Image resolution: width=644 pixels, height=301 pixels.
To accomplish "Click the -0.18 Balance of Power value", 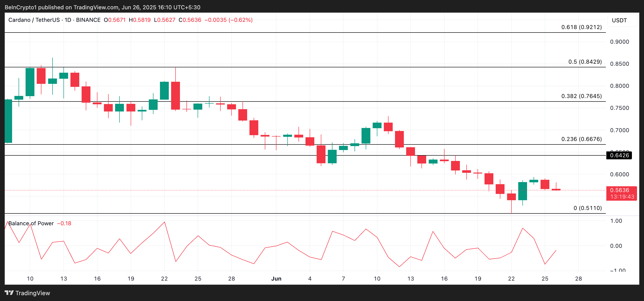I will 64,223.
